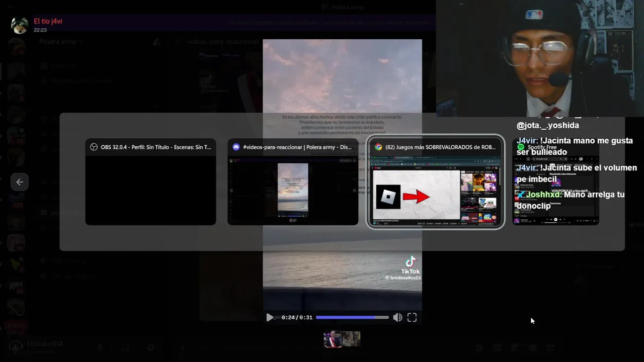Click the 'videos-para-reaccionar' channel header
This screenshot has width=644, height=362.
[x=222, y=42]
